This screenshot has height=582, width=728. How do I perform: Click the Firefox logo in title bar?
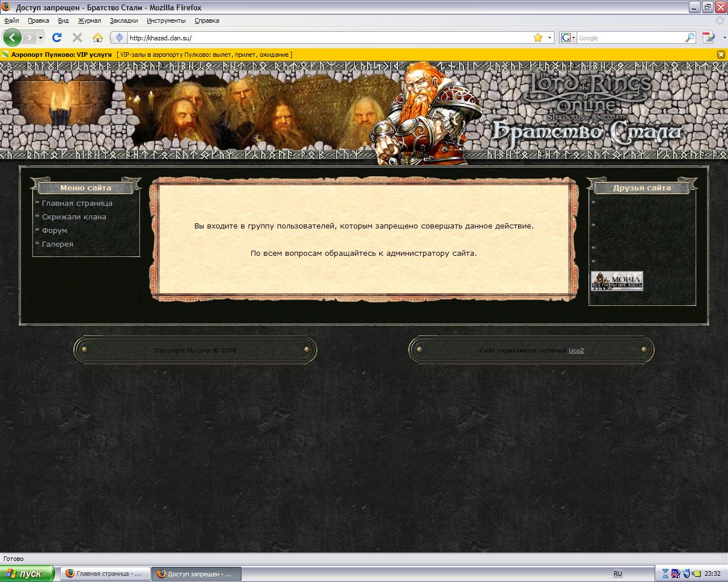7,7
